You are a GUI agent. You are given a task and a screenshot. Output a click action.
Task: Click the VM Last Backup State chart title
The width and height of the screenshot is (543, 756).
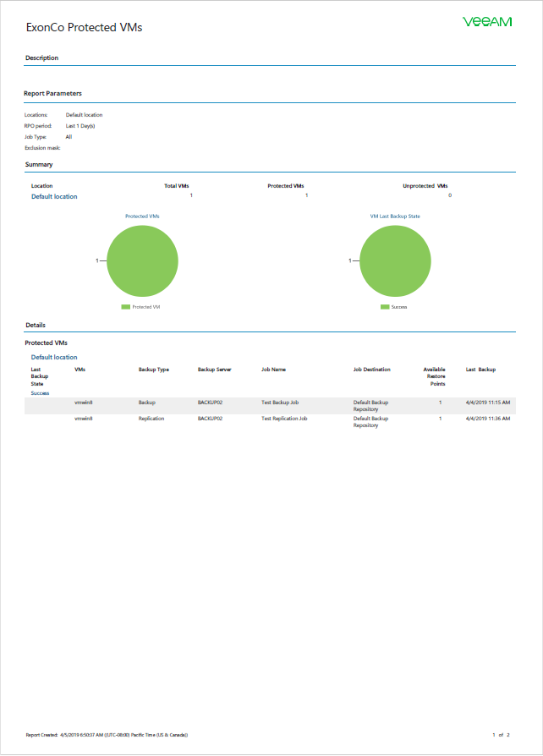[395, 216]
